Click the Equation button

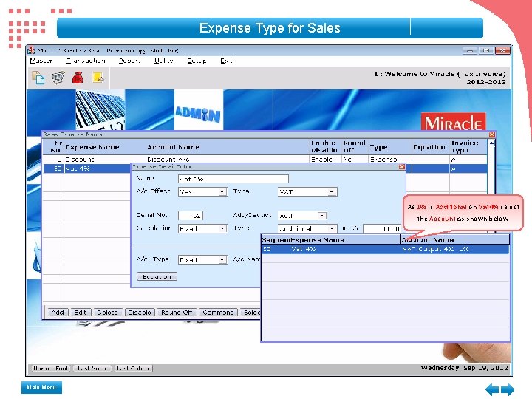[157, 276]
